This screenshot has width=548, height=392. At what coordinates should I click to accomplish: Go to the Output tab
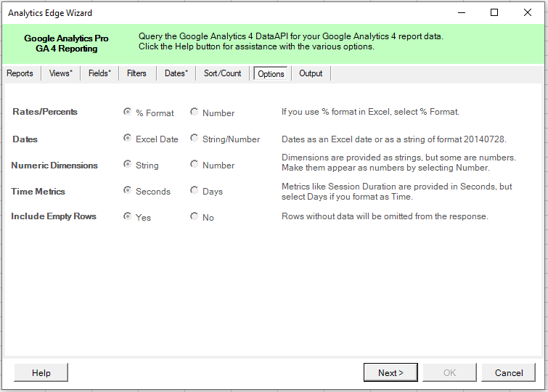(311, 73)
